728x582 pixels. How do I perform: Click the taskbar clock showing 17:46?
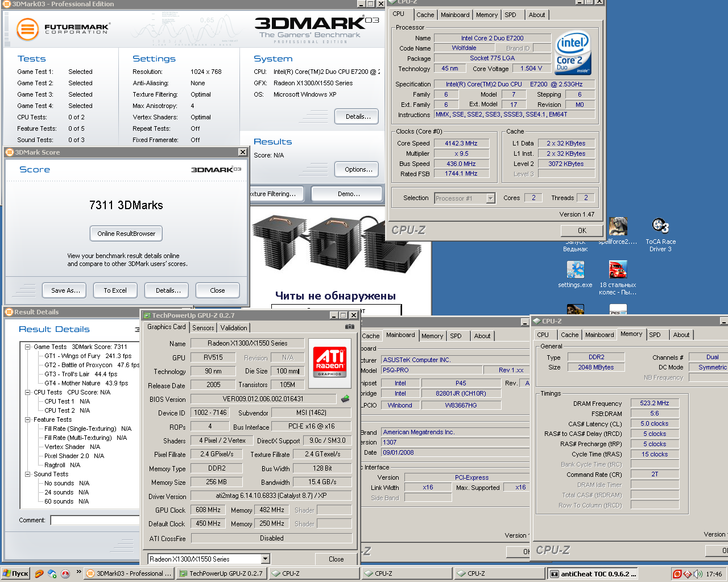coord(714,574)
